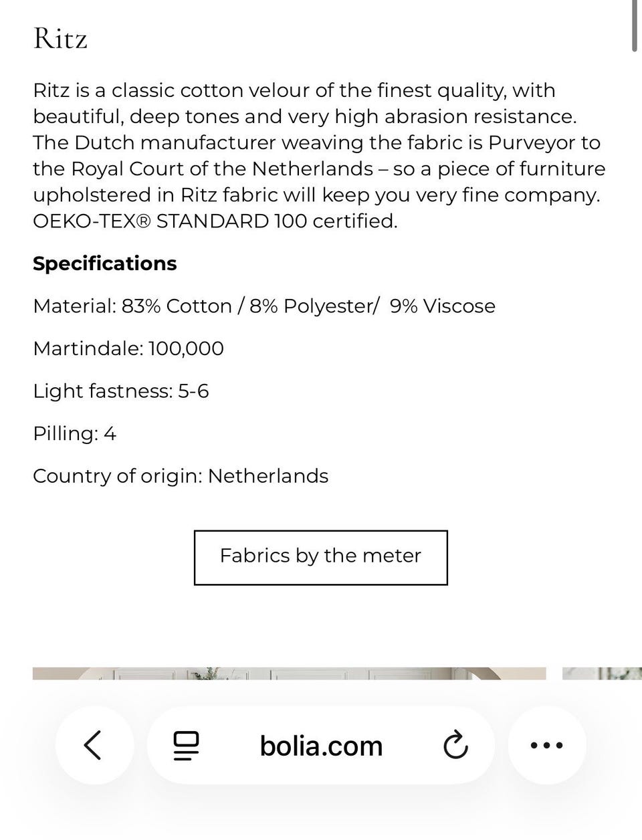
Task: Open the first room image thumbnail
Action: coord(289,673)
